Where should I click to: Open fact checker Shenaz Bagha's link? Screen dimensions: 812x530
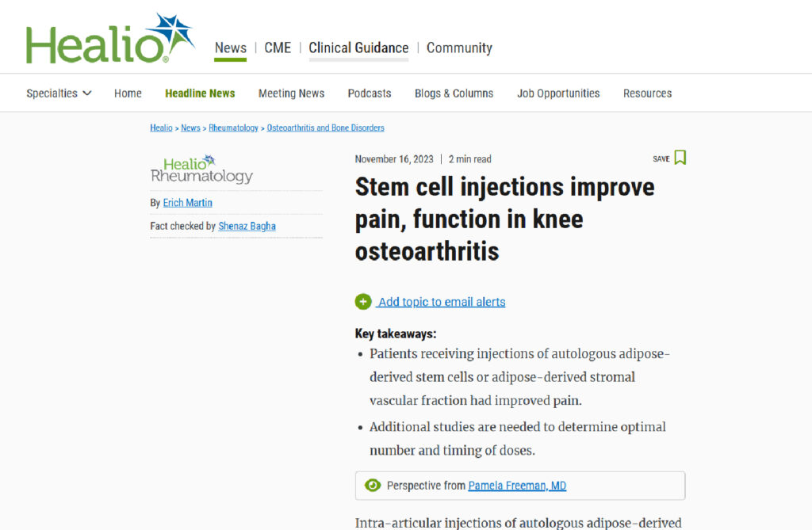coord(247,226)
